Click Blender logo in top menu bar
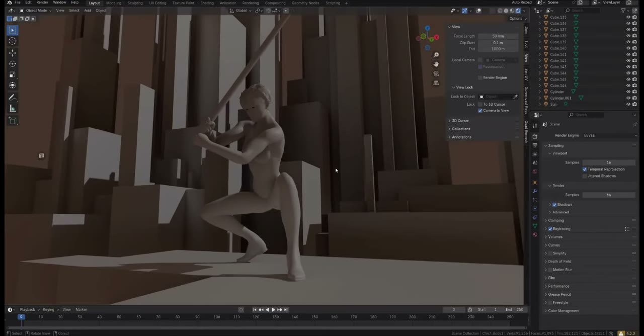The width and height of the screenshot is (644, 336). [9, 3]
